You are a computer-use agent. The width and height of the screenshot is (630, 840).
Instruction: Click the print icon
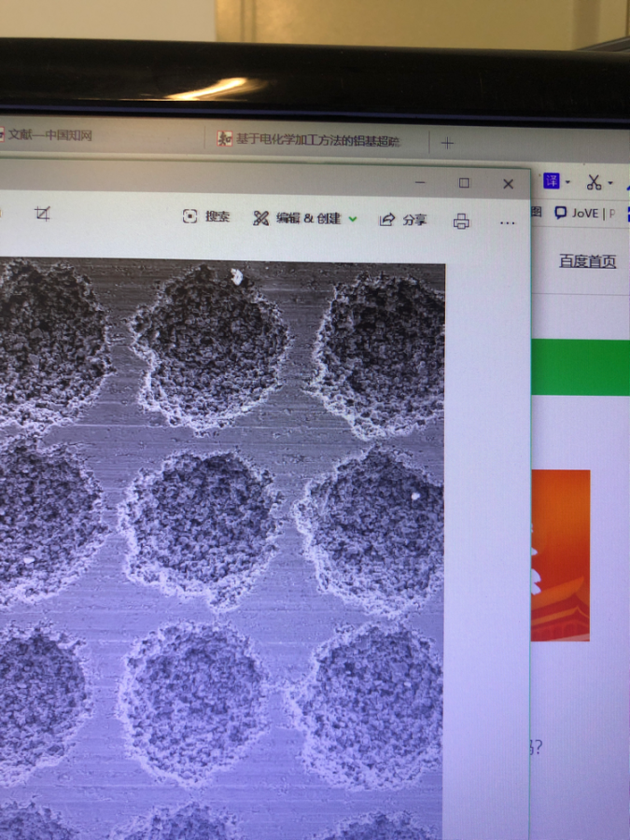[461, 221]
